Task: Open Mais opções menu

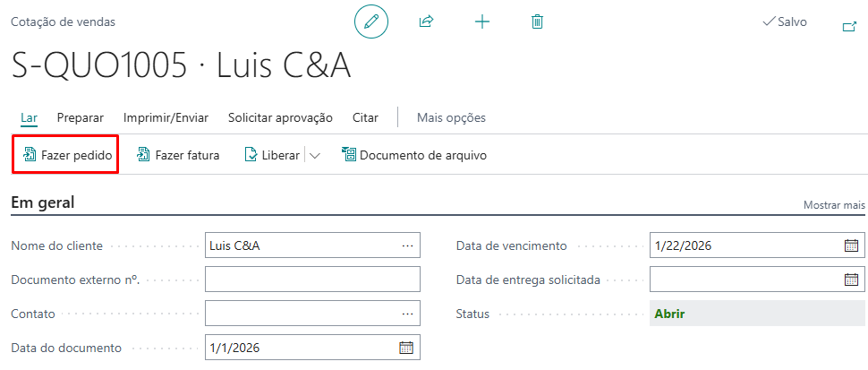Action: click(x=451, y=117)
